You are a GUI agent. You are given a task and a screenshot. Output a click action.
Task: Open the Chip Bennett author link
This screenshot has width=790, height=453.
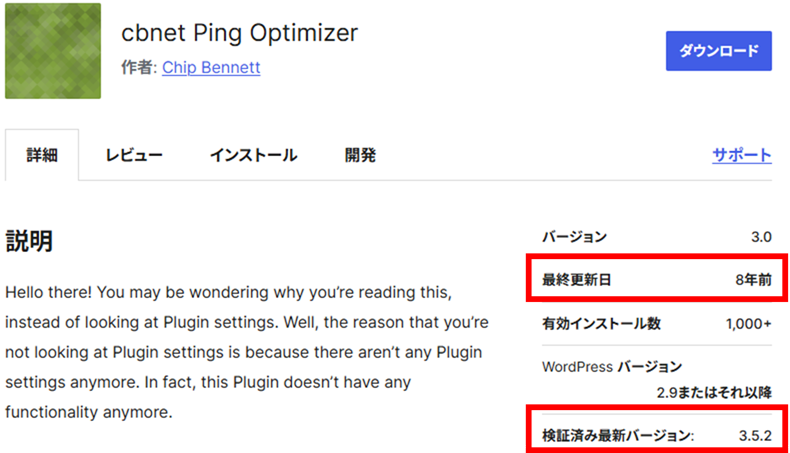[x=211, y=69]
